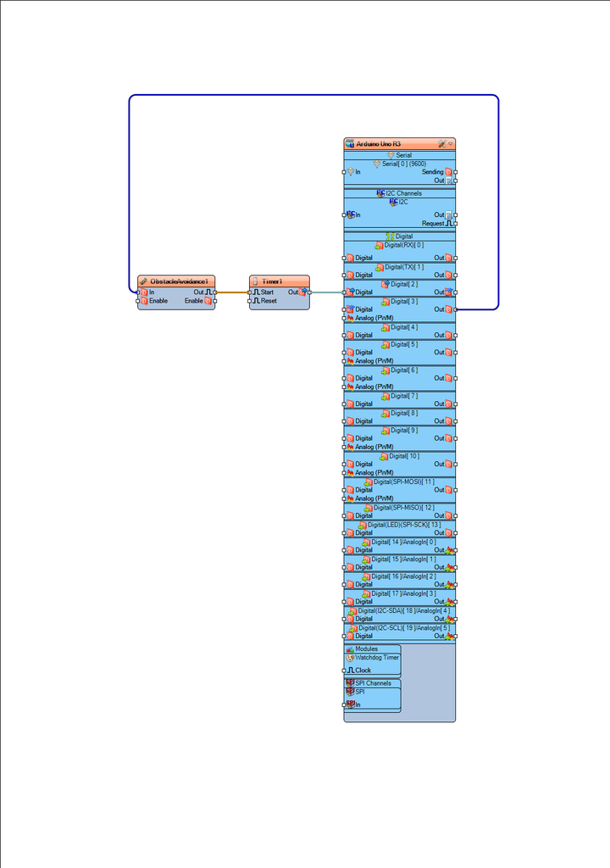The height and width of the screenshot is (868, 610).
Task: Click the ObstacleAvoidance1 Enable input pin
Action: pyautogui.click(x=137, y=301)
